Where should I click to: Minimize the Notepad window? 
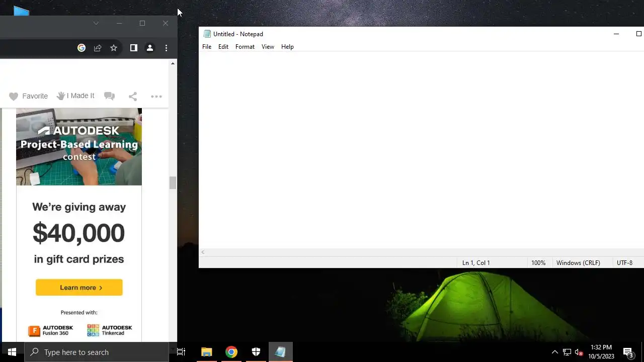[x=616, y=34]
